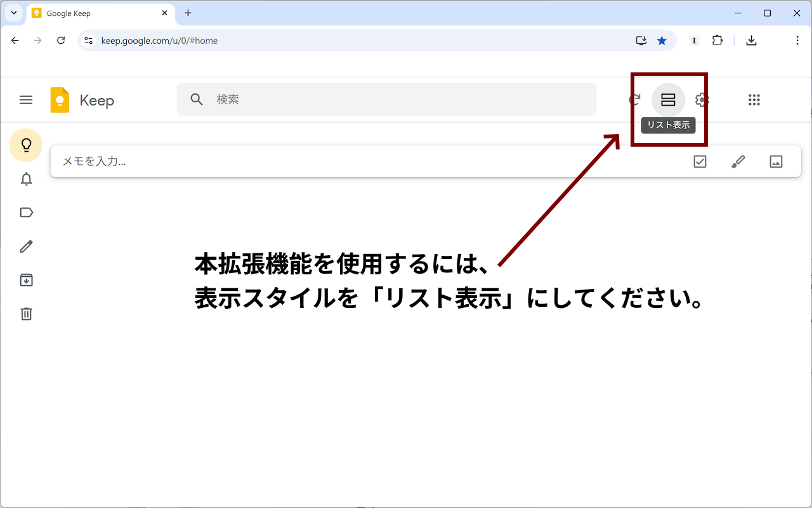Switch to list view (リスト表示)
The width and height of the screenshot is (812, 508).
(x=668, y=100)
